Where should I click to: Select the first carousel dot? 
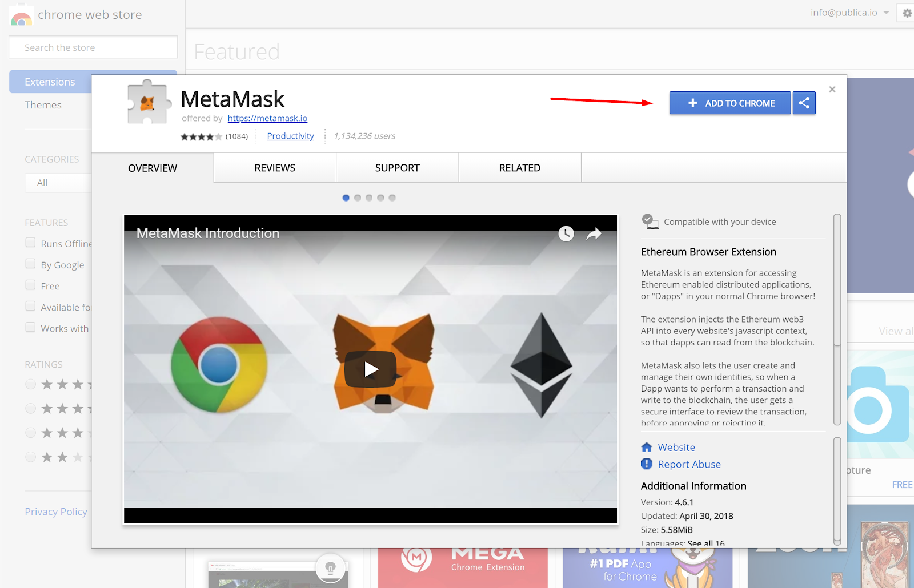pyautogui.click(x=346, y=198)
